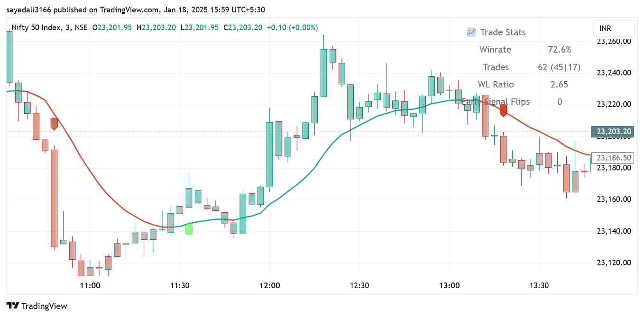Image resolution: width=644 pixels, height=317 pixels.
Task: Click the 23,186.50 price axis label
Action: pos(613,158)
